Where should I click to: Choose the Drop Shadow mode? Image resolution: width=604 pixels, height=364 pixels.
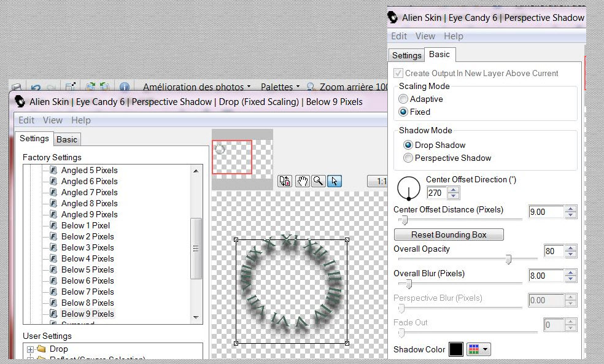(x=408, y=145)
